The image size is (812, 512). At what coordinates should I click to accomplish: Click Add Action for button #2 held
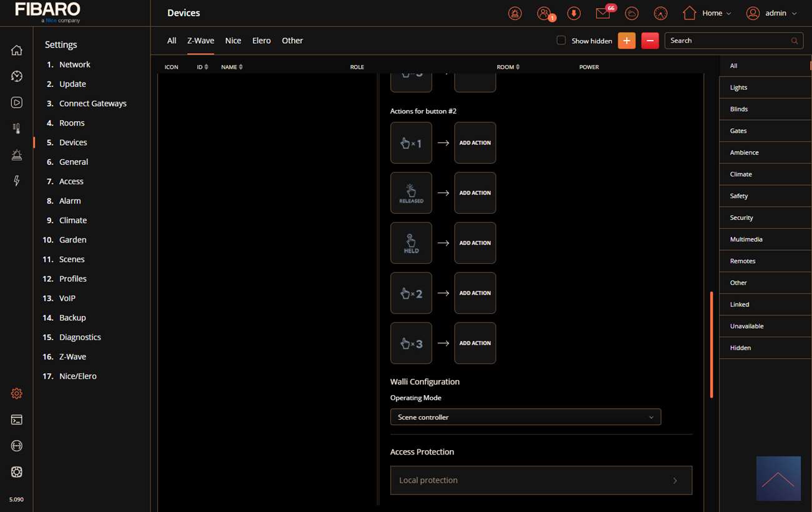tap(475, 243)
